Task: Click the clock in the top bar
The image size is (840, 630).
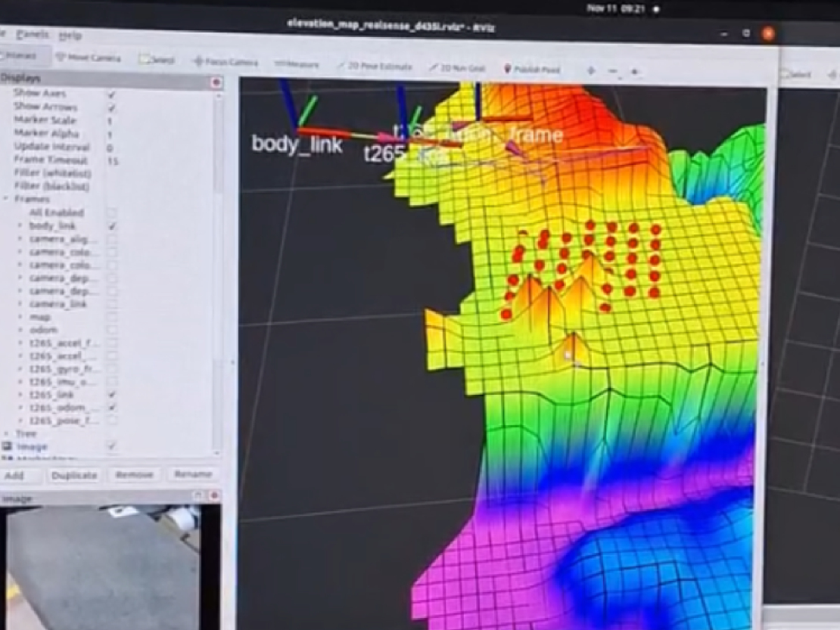Action: pos(615,8)
